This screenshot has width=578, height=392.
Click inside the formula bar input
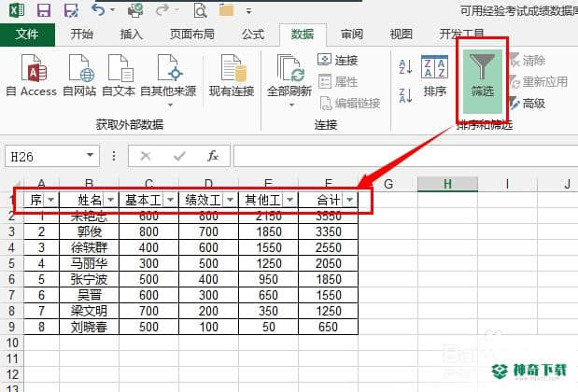click(x=405, y=156)
